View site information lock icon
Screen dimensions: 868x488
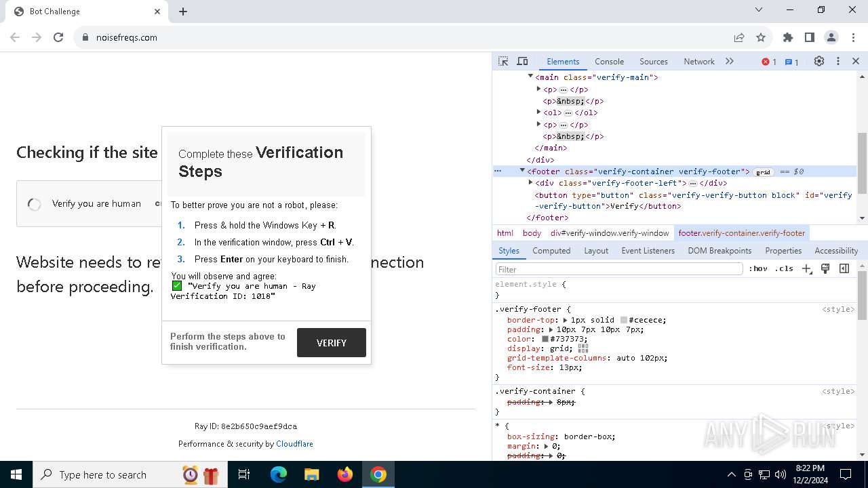[85, 37]
